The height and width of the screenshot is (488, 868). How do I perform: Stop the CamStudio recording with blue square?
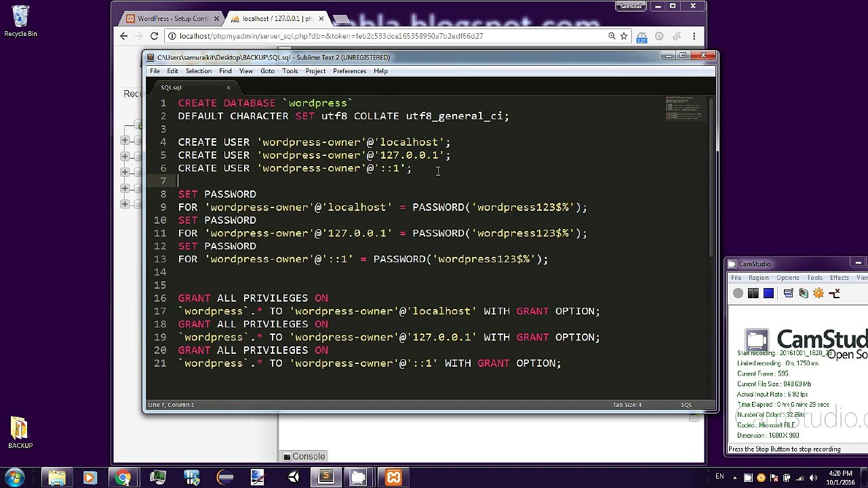click(x=768, y=293)
